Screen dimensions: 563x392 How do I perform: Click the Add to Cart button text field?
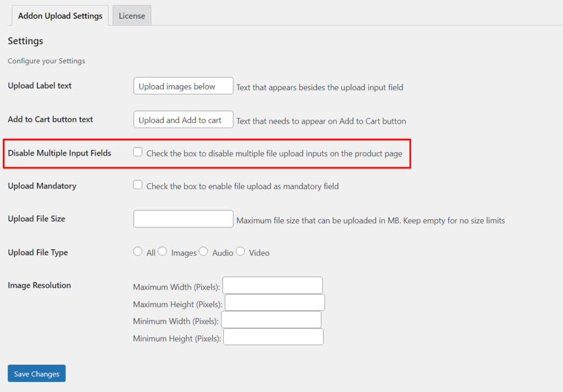pyautogui.click(x=183, y=119)
